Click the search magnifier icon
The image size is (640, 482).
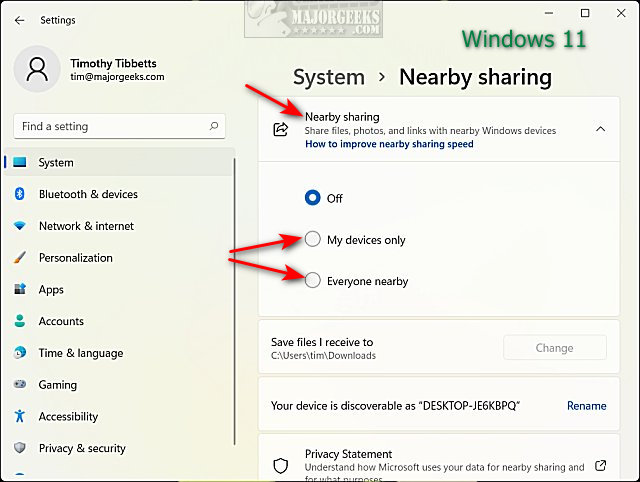click(x=213, y=126)
